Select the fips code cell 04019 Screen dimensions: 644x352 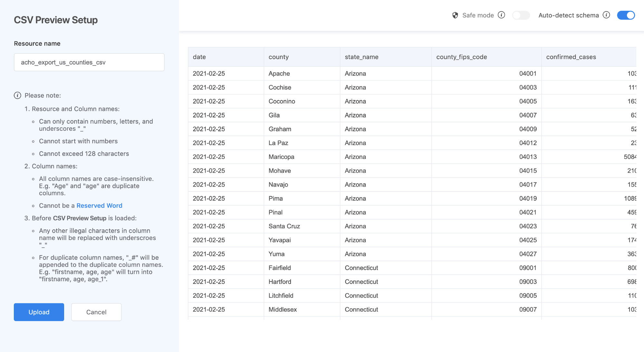[528, 199]
